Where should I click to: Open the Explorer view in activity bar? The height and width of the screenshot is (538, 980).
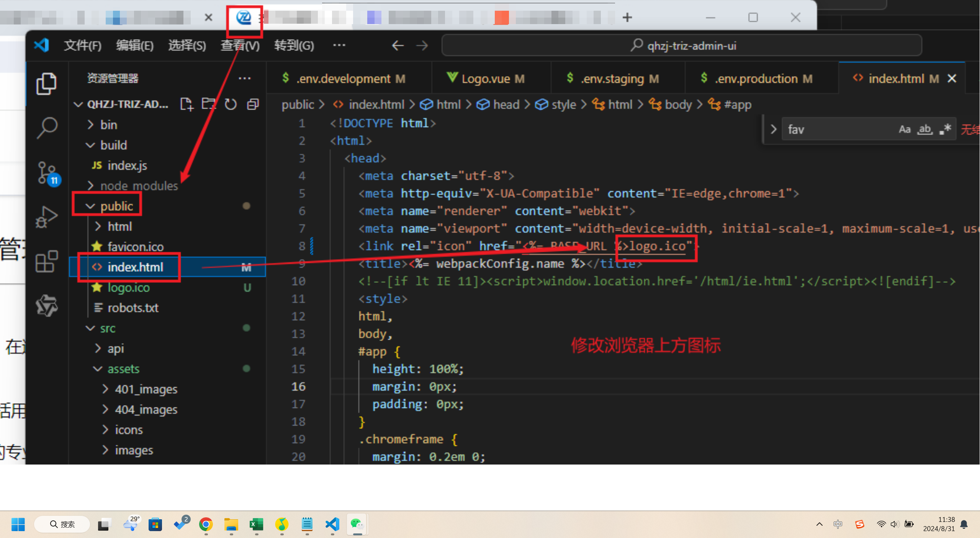point(46,84)
